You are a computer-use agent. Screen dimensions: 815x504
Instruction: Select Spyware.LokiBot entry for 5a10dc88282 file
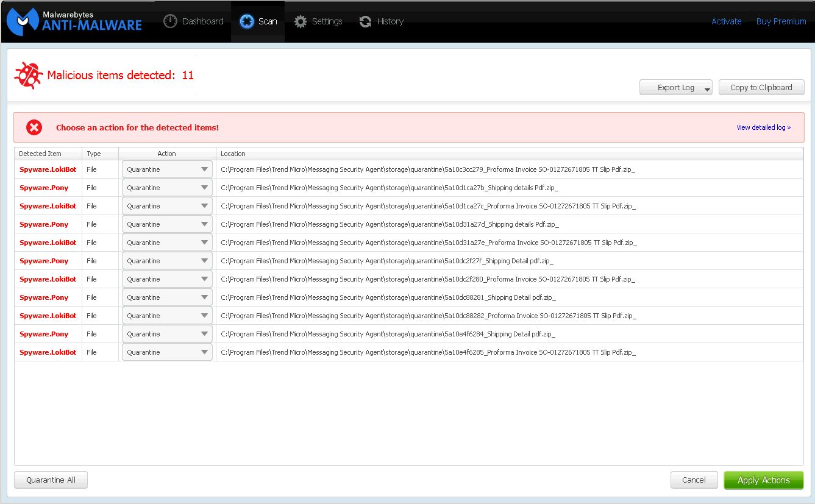(x=48, y=316)
